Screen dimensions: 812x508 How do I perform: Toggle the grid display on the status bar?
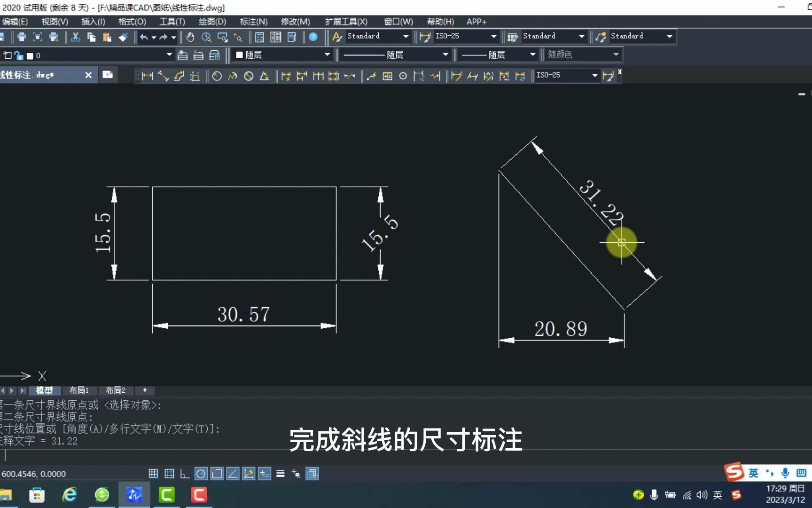(x=170, y=474)
